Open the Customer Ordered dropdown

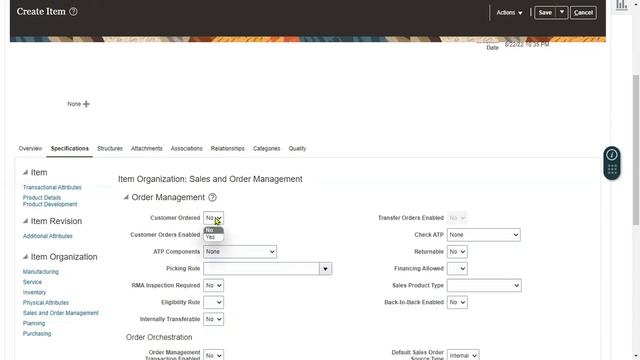(213, 218)
